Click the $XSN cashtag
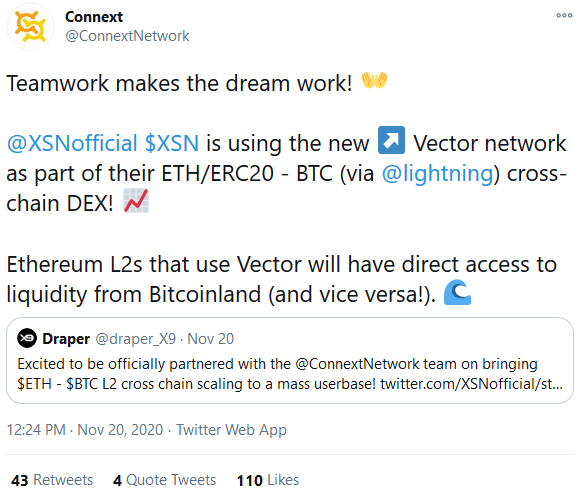Screen dimensions: 582x502 172,143
